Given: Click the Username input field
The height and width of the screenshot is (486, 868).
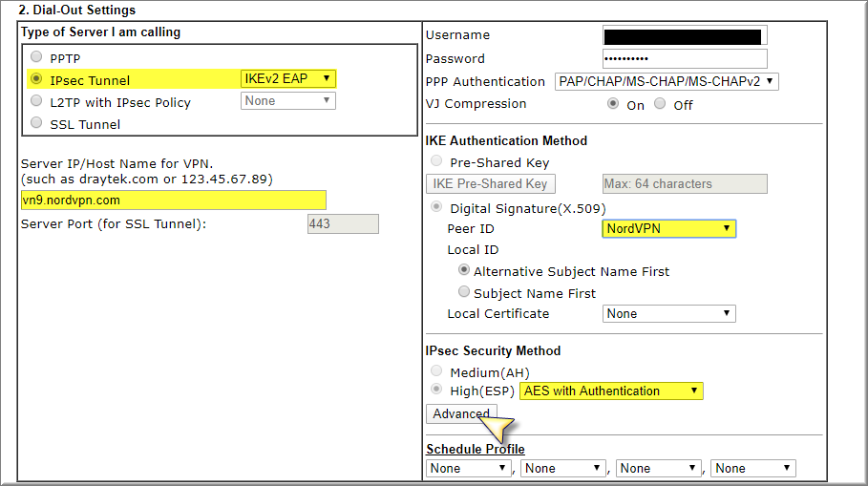Looking at the screenshot, I should click(x=685, y=36).
